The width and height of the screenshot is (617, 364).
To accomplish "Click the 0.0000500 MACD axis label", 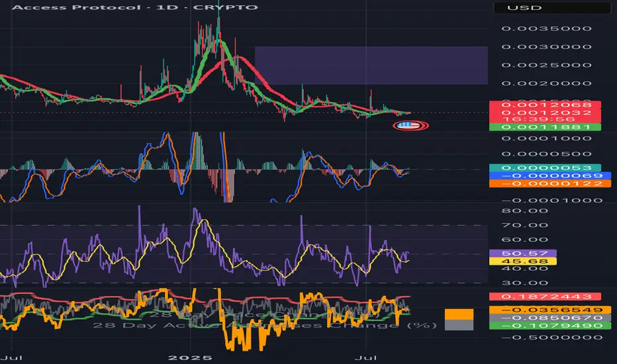I will tap(547, 154).
